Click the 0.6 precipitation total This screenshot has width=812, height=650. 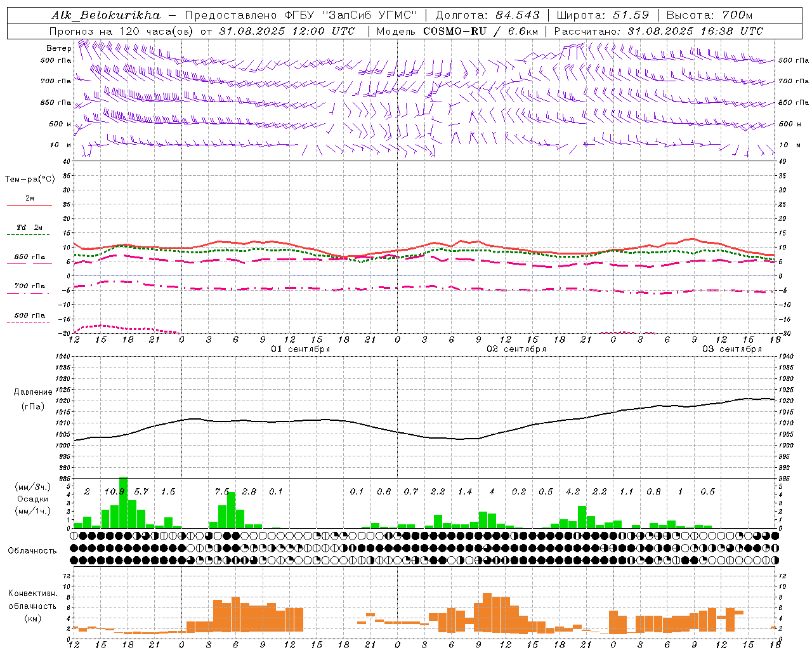pos(384,492)
